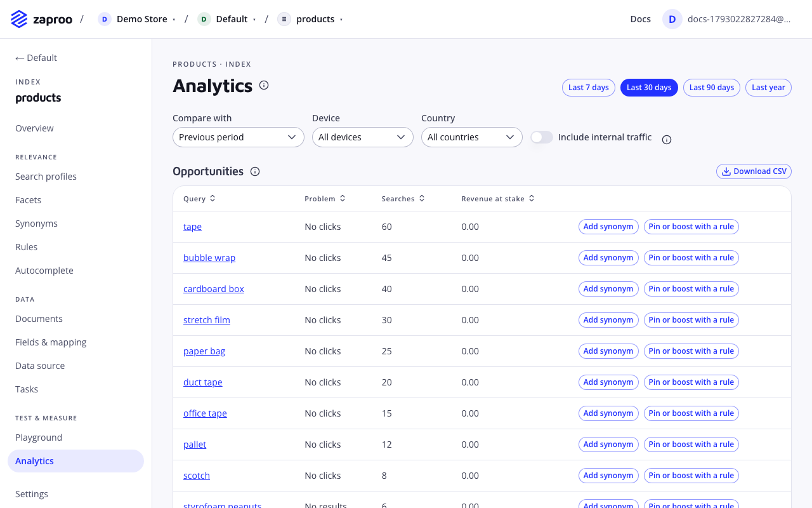Click account email docs-1793022827284
The width and height of the screenshot is (812, 508).
tap(740, 19)
